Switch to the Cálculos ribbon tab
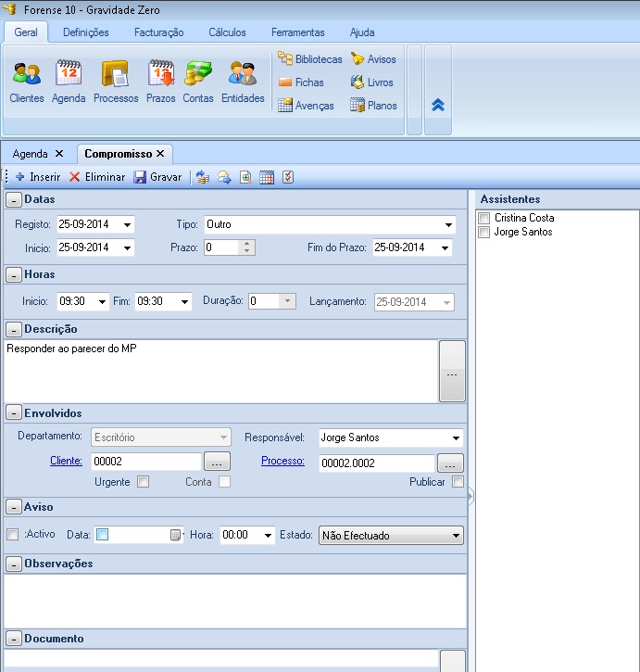 click(227, 32)
